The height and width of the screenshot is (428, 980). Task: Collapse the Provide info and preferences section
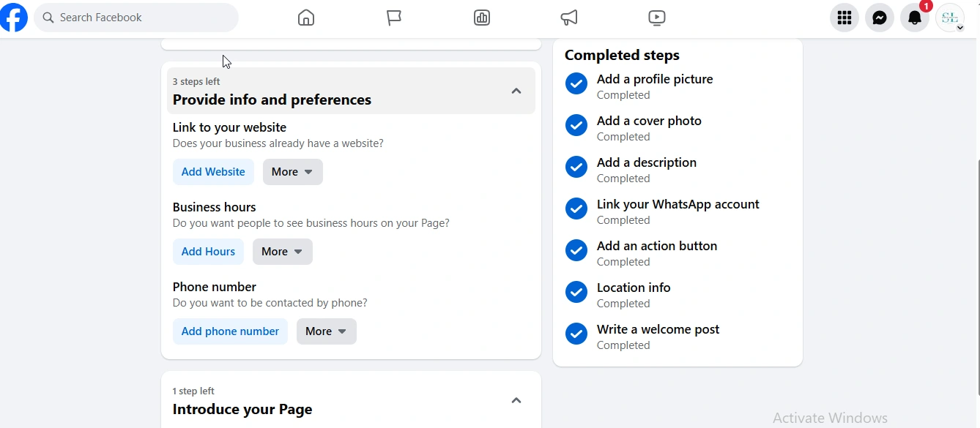tap(516, 91)
